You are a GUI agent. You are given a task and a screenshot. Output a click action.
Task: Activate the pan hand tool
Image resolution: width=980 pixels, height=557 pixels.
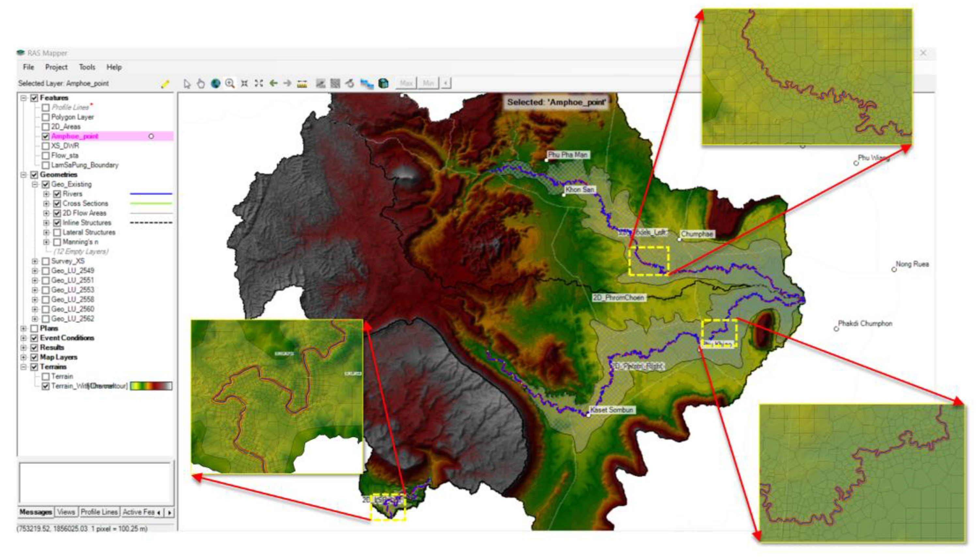[x=201, y=83]
